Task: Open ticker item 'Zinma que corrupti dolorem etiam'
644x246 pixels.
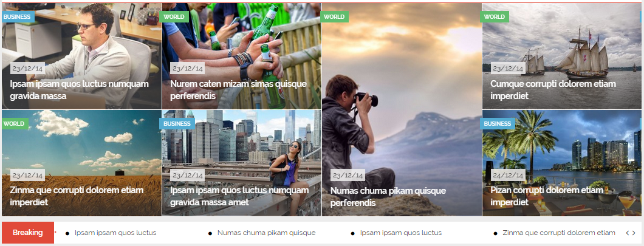Action: [x=559, y=233]
